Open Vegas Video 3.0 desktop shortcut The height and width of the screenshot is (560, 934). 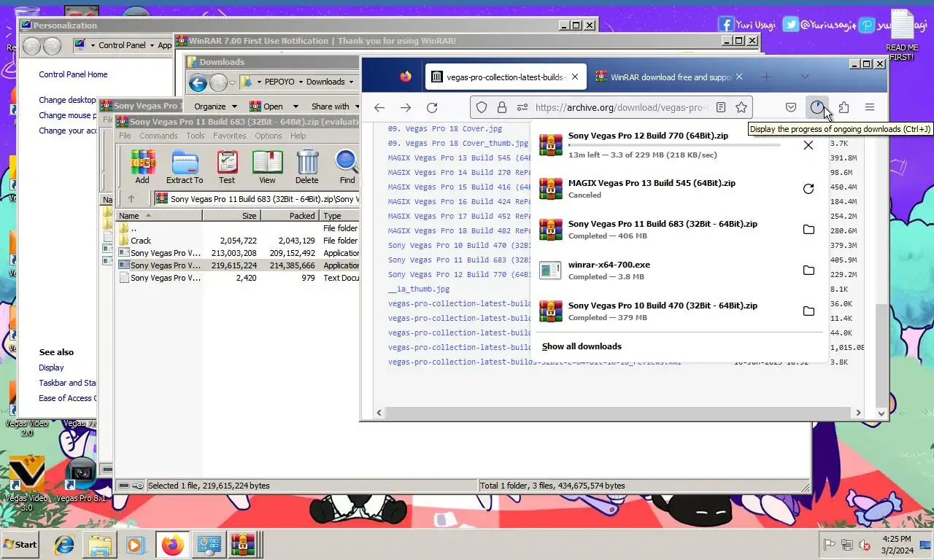(26, 483)
